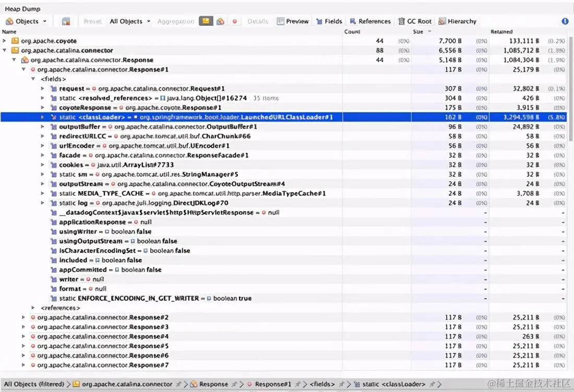Click the Response#1 breadcrumb segment
The image size is (574, 392).
[273, 384]
